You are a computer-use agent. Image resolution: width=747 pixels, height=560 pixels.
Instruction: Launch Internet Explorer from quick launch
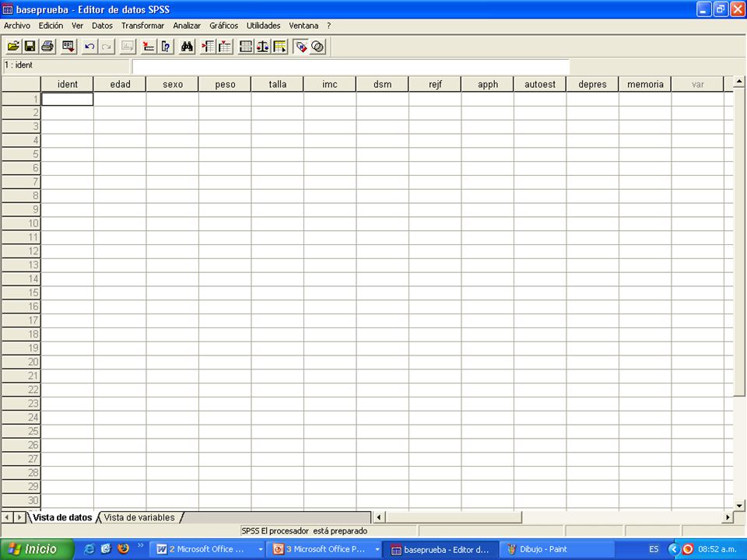[x=89, y=549]
